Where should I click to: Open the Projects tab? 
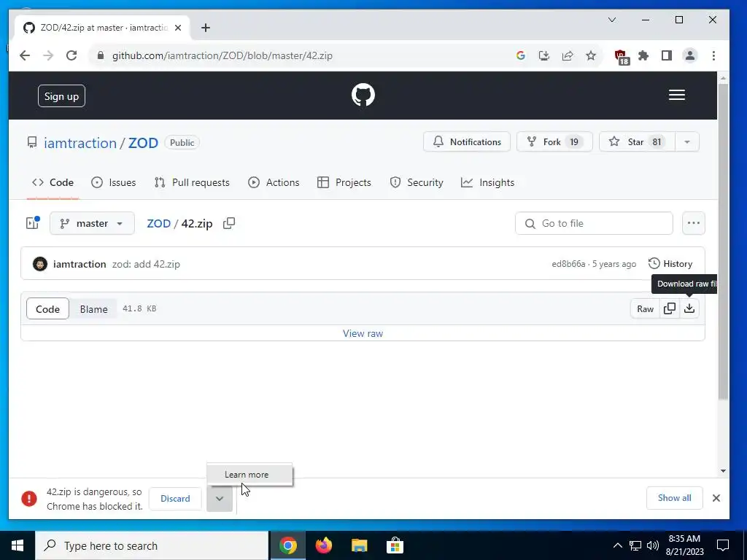[344, 182]
